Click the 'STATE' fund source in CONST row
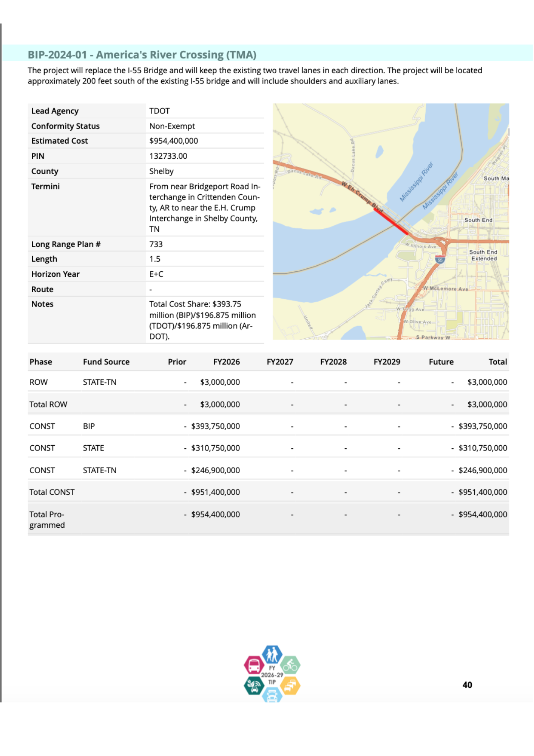Screen dimensions: 534x756 click(93, 448)
